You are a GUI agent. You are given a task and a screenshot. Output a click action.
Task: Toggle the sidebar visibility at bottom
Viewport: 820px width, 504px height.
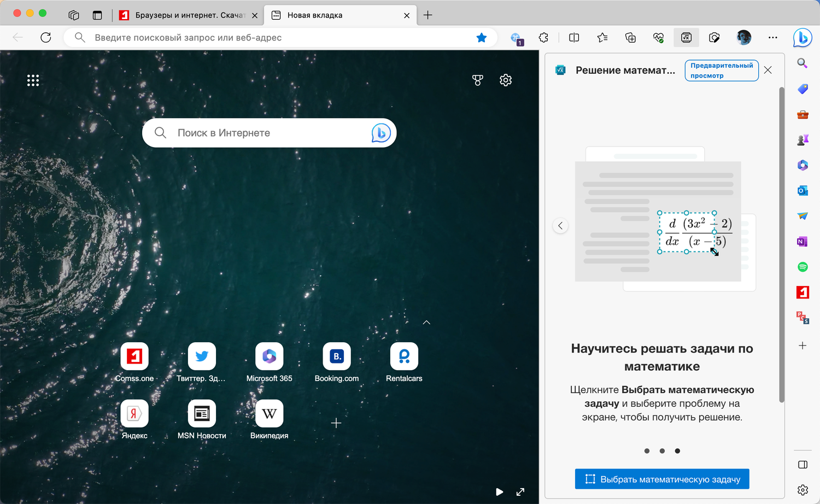click(803, 465)
